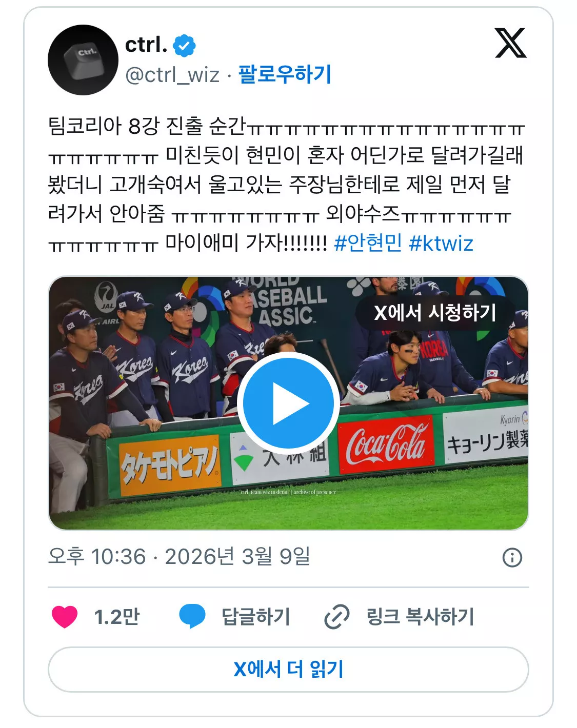Click the X에서 더 읽기 button
Viewport: 577px width, 728px height.
288,670
